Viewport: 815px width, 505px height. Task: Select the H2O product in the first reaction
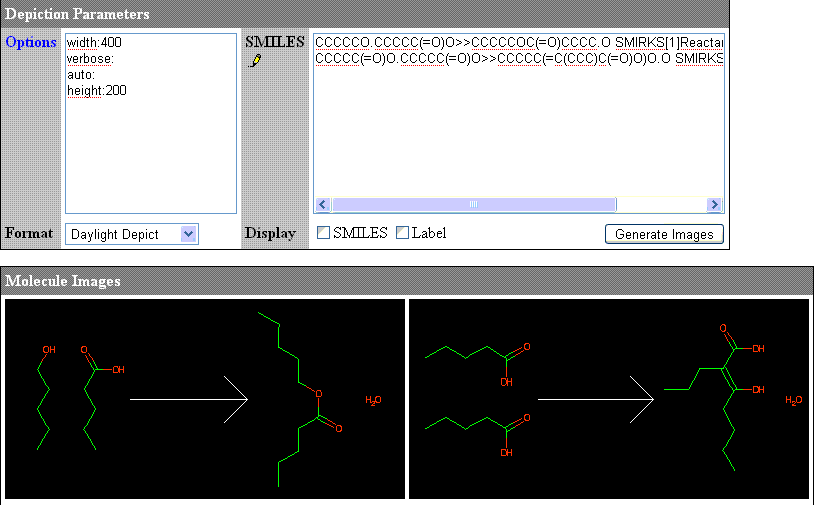pyautogui.click(x=373, y=400)
